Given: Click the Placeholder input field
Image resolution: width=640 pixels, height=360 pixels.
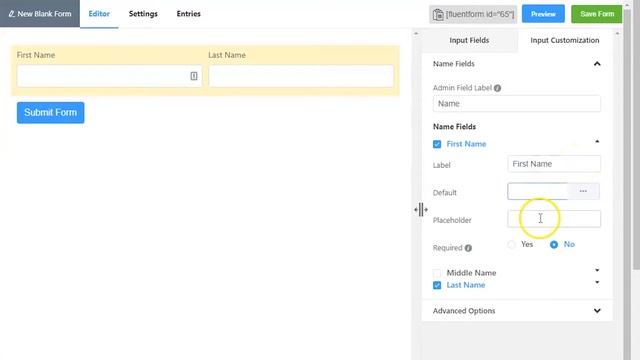Looking at the screenshot, I should 554,219.
